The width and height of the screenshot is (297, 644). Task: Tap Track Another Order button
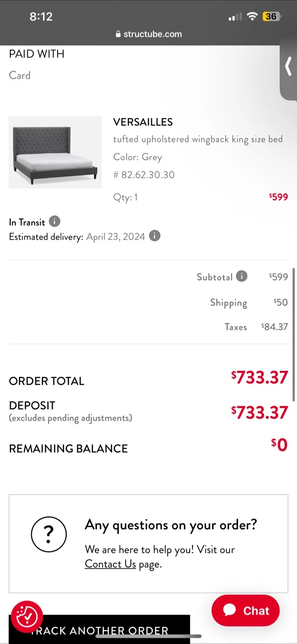click(100, 629)
